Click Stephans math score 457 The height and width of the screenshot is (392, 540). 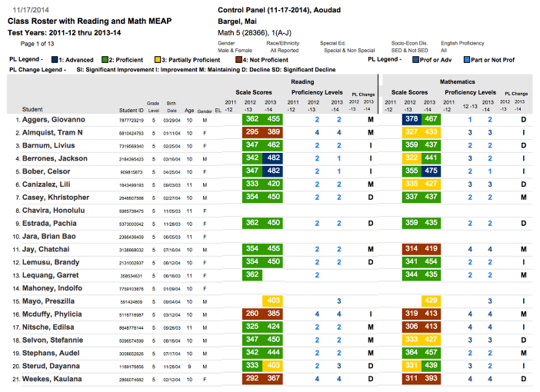point(432,353)
